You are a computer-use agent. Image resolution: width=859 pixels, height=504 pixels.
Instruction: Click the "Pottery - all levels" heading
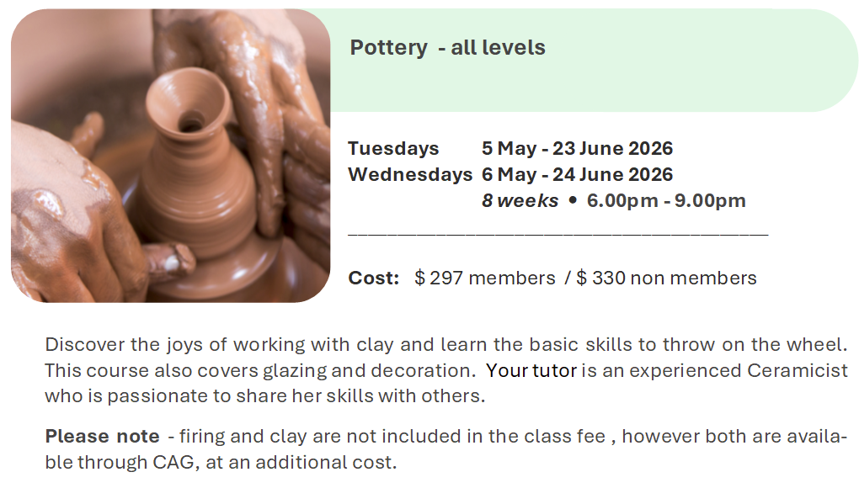[x=447, y=48]
